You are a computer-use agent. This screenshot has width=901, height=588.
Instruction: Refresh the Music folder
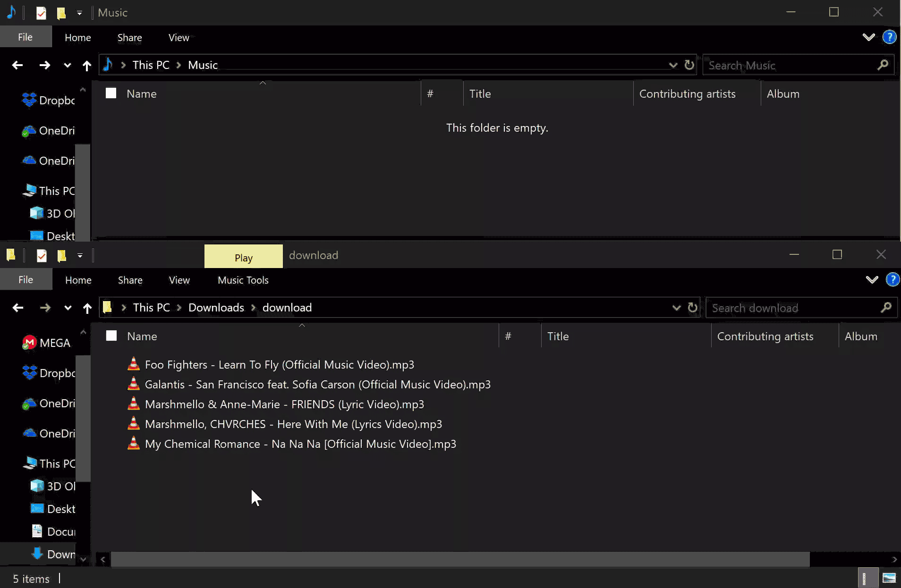pos(689,65)
